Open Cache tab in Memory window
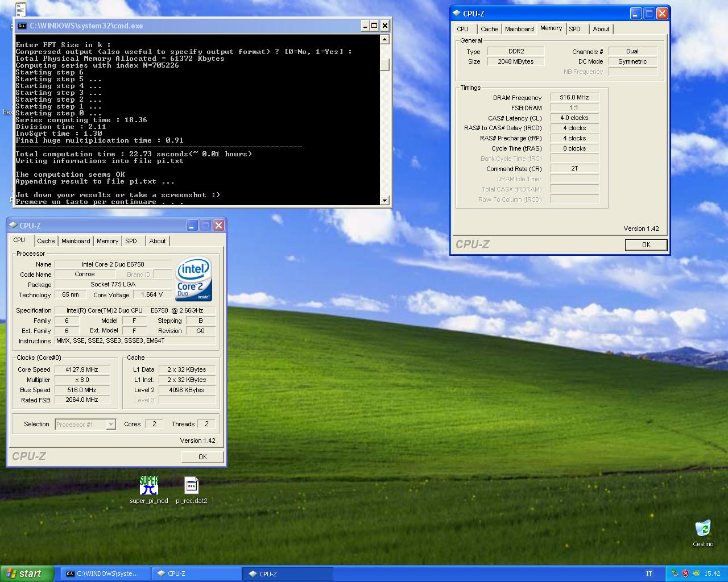728x582 pixels. (x=489, y=29)
